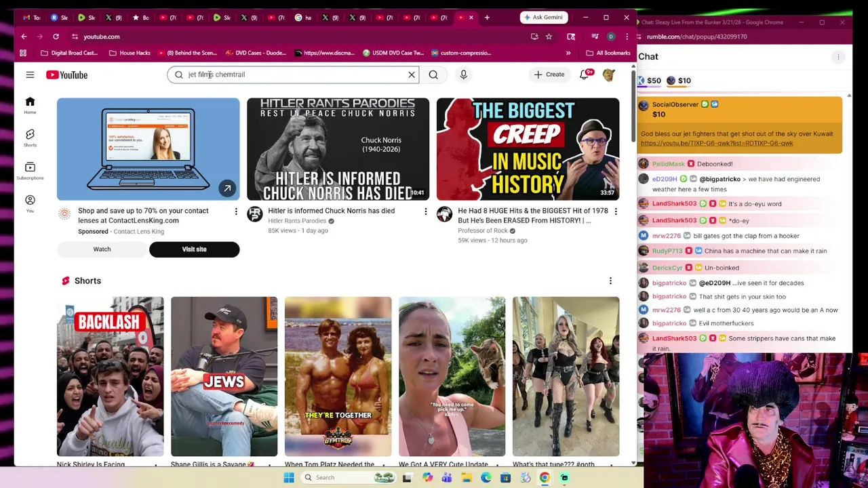This screenshot has width=868, height=488.
Task: Show hidden bookmarks with the double chevron
Action: 568,53
